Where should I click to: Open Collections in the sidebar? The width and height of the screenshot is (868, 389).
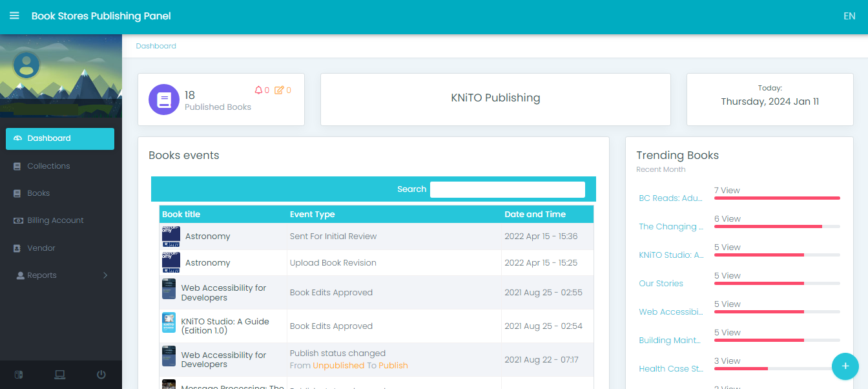coord(48,166)
